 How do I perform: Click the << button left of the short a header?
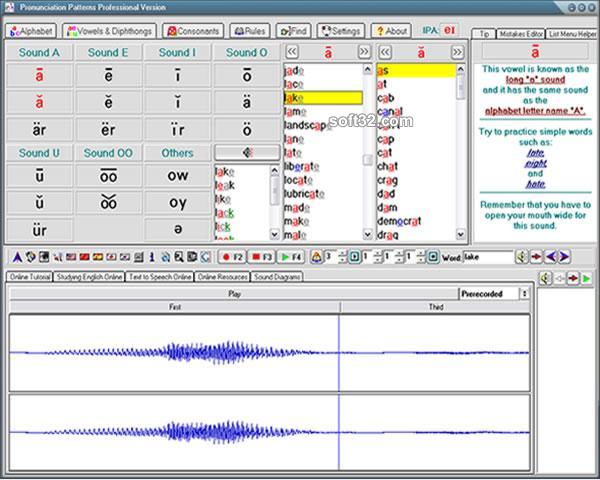coord(385,52)
